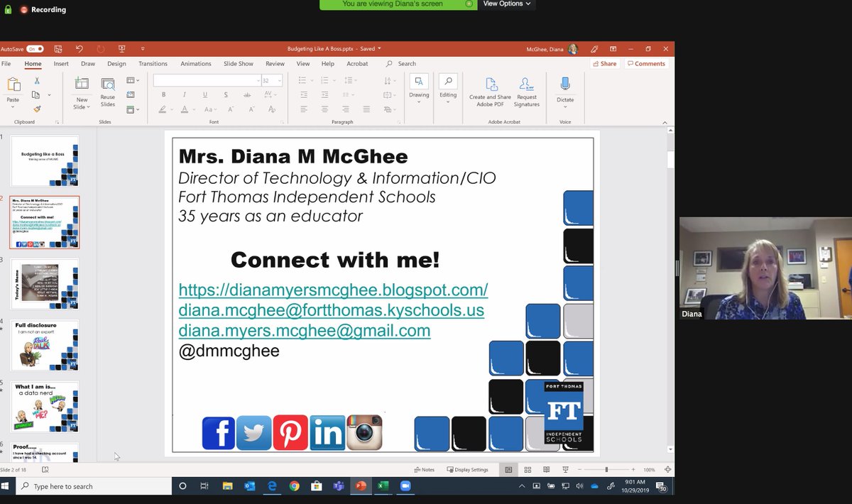Toggle Center text alignment
The height and width of the screenshot is (504, 852).
(324, 109)
